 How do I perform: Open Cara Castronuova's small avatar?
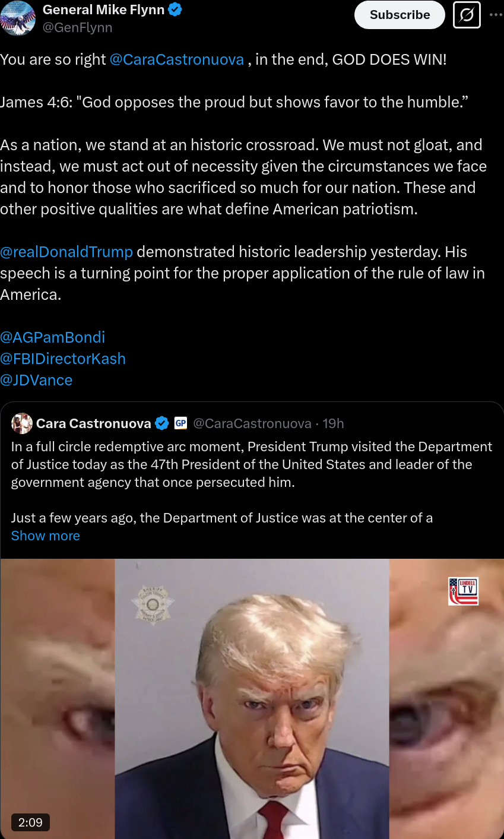[22, 423]
